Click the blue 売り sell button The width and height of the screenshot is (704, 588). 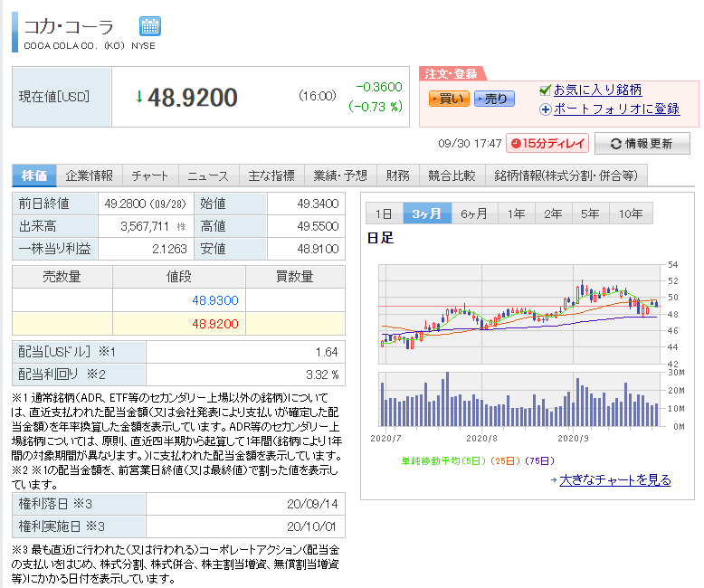pos(494,99)
